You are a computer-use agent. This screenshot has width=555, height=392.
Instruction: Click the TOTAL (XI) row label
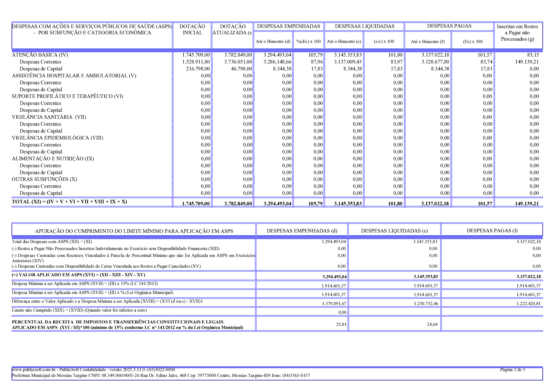[69, 202]
